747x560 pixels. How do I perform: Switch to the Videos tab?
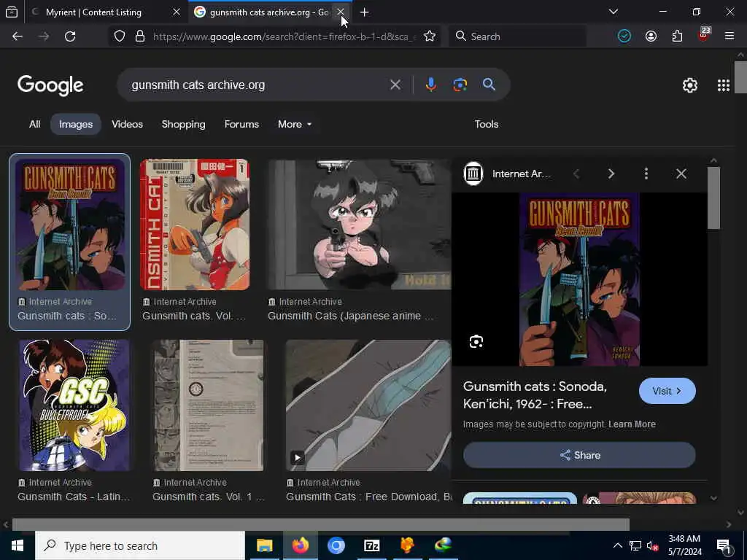(x=127, y=124)
